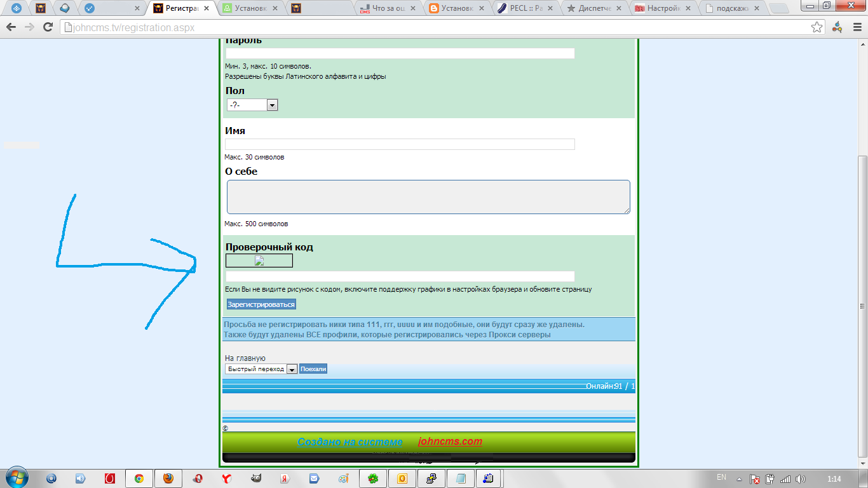Reload the registration page

pyautogui.click(x=48, y=27)
